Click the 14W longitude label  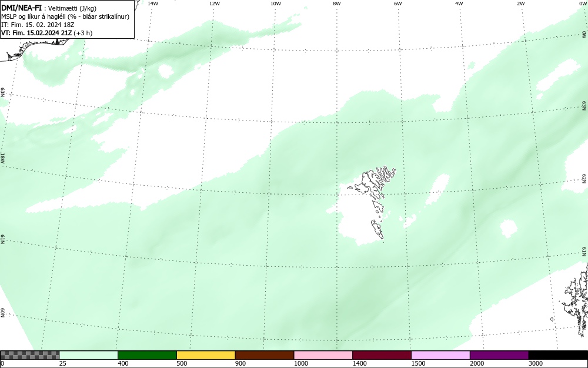point(153,4)
